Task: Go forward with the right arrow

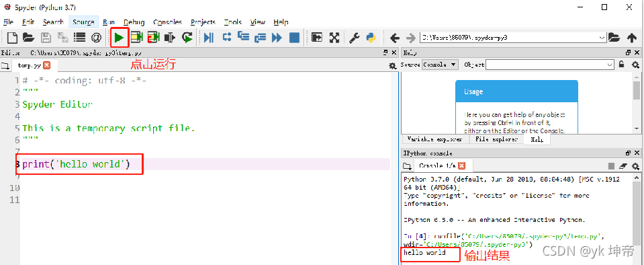Action: tap(411, 38)
